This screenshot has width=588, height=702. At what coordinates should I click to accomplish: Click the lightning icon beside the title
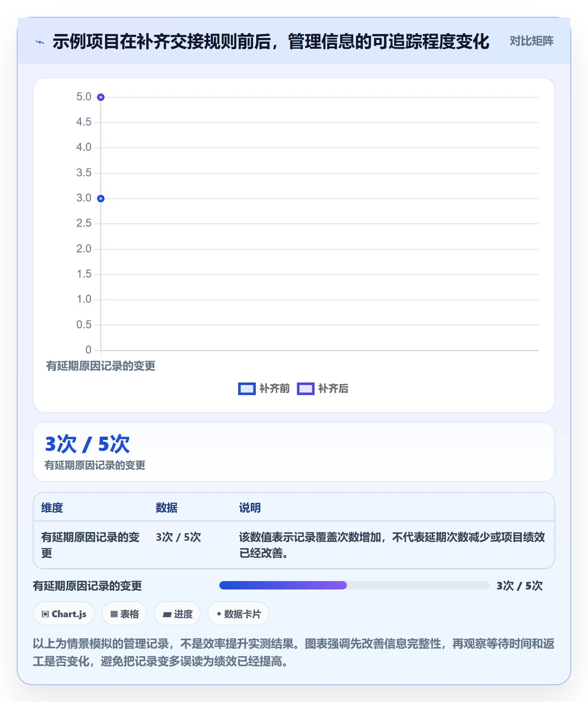[40, 42]
